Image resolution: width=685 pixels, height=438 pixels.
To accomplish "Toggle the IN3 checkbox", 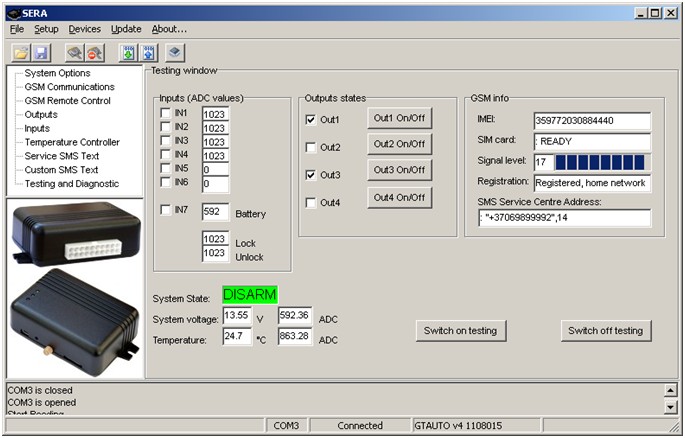I will tap(165, 141).
